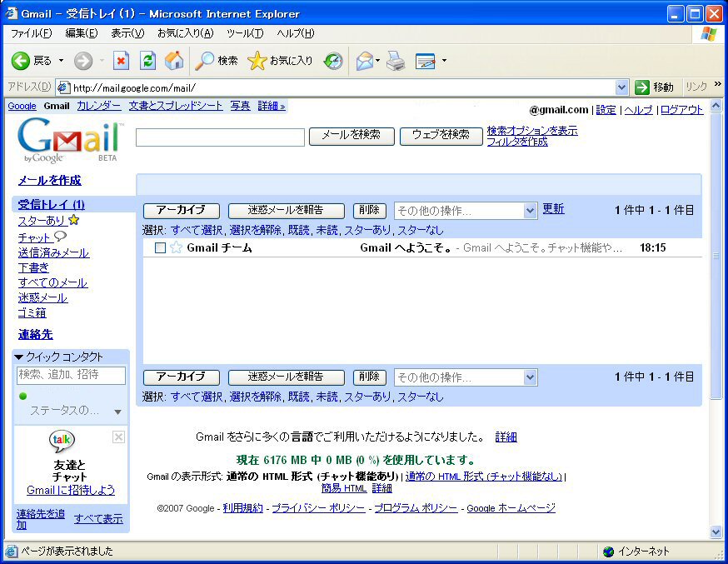Tick the checkbox for Gmail チーム message

tap(160, 248)
